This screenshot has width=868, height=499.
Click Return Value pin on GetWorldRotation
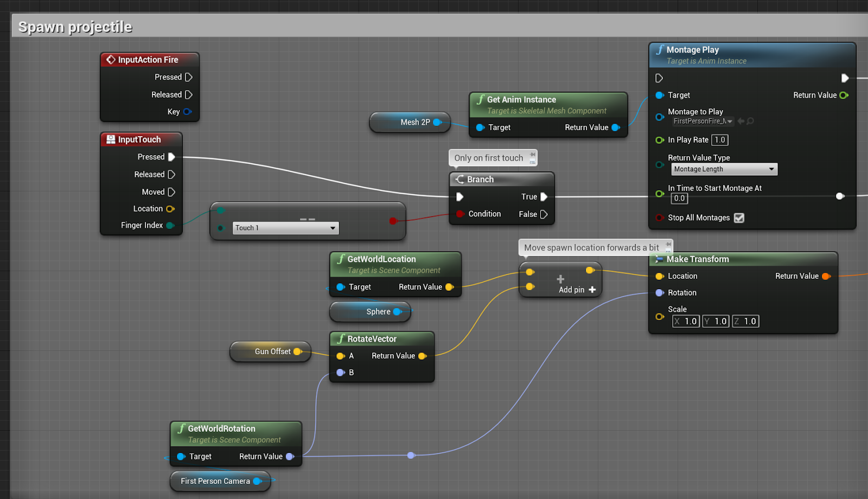(x=290, y=457)
